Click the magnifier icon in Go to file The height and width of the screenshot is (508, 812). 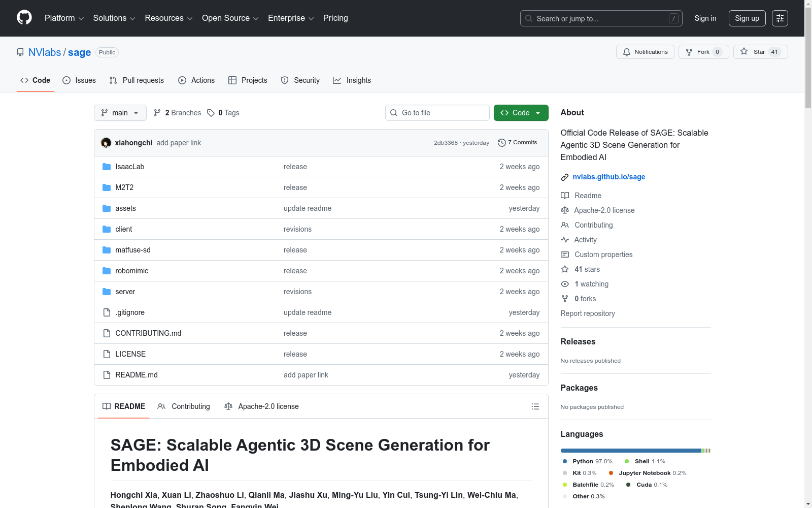click(394, 113)
